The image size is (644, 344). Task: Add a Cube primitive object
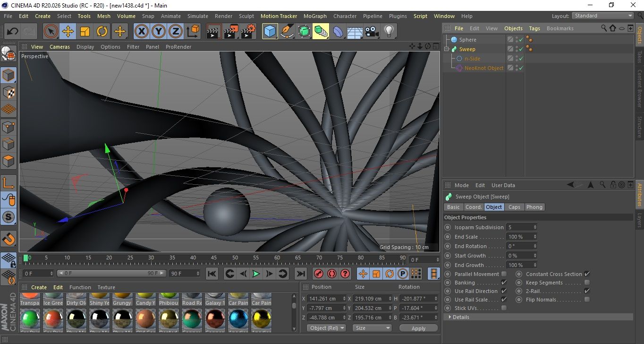tap(270, 32)
